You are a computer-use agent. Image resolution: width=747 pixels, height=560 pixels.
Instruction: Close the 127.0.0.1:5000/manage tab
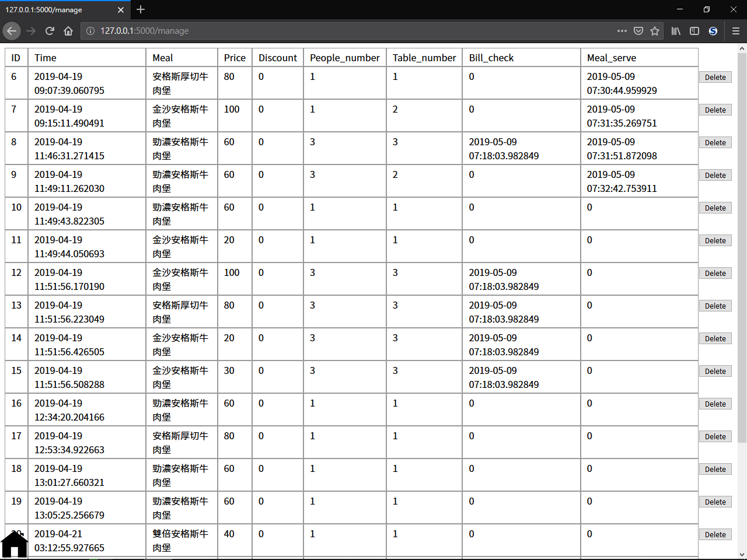pyautogui.click(x=121, y=10)
